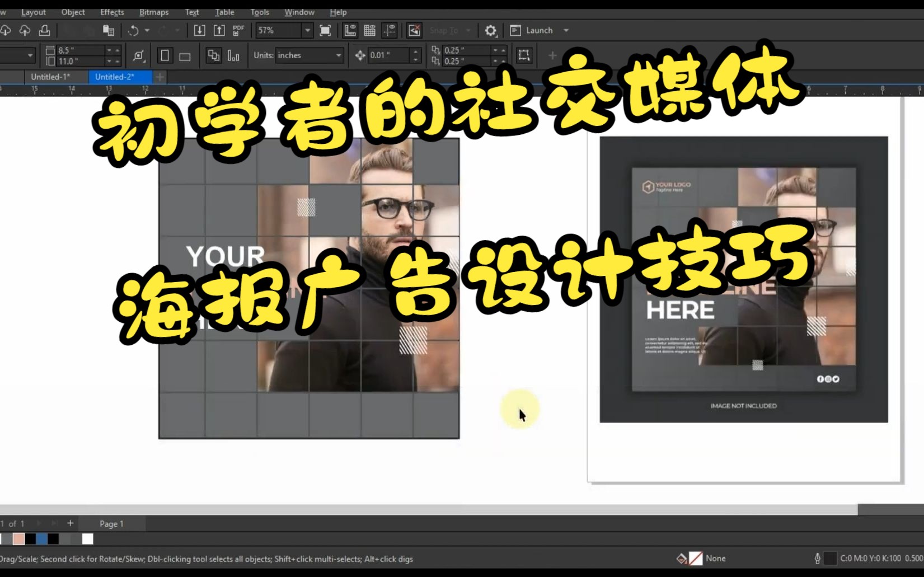Click the Options gear icon
Screen dimensions: 924x577
pyautogui.click(x=491, y=30)
